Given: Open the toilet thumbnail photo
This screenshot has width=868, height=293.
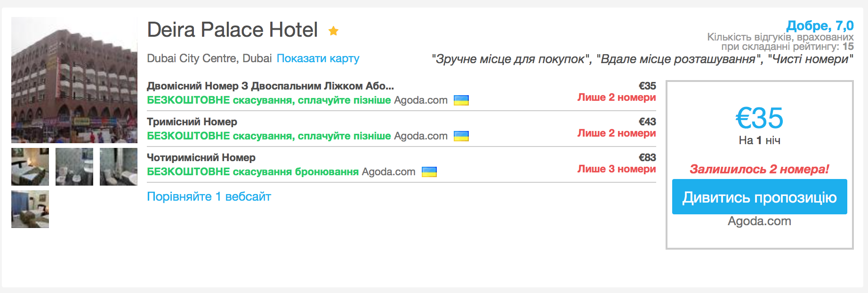Looking at the screenshot, I should (x=119, y=167).
